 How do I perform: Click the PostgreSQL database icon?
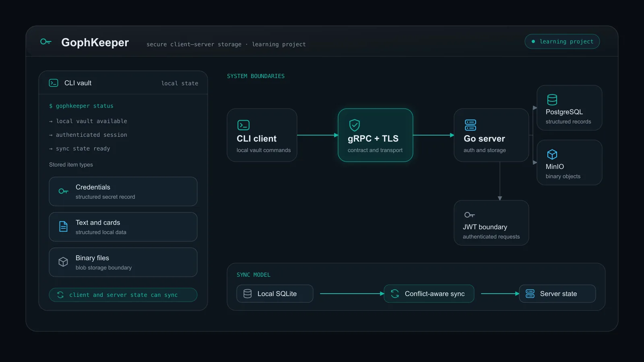pos(552,99)
